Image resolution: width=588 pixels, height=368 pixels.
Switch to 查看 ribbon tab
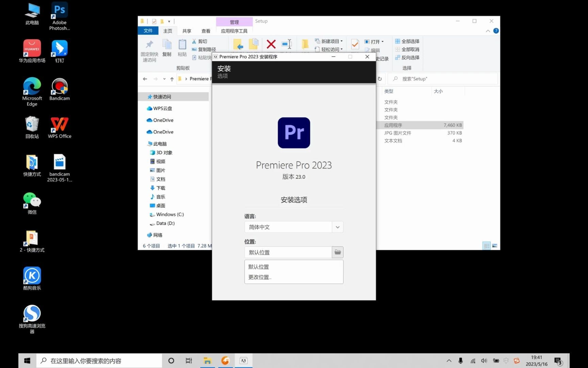[206, 31]
